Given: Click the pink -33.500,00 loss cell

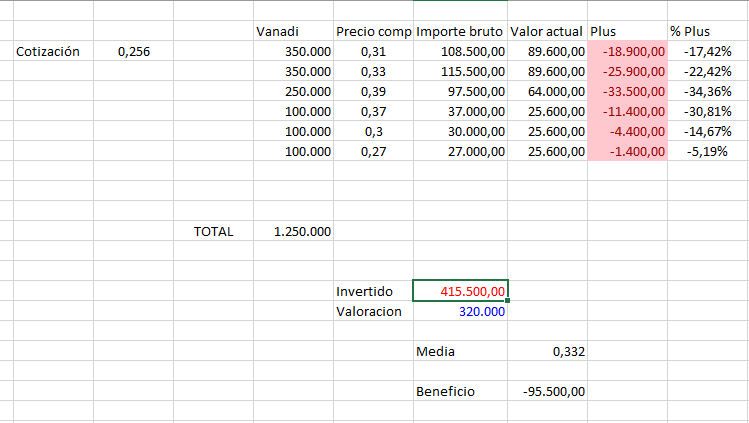Looking at the screenshot, I should pos(627,91).
